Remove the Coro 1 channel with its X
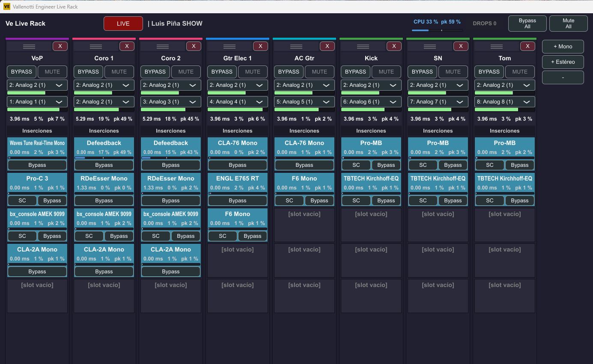Image resolution: width=593 pixels, height=364 pixels. [127, 46]
